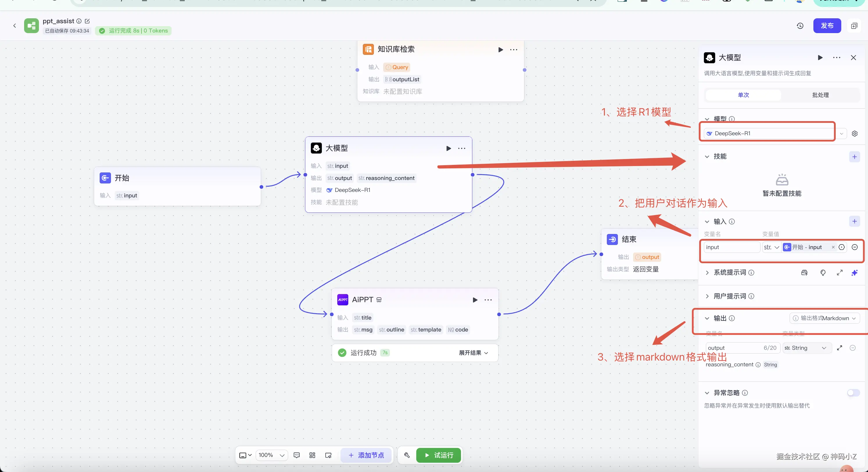Switch to the 批处理 tab
The height and width of the screenshot is (472, 868).
(x=820, y=95)
